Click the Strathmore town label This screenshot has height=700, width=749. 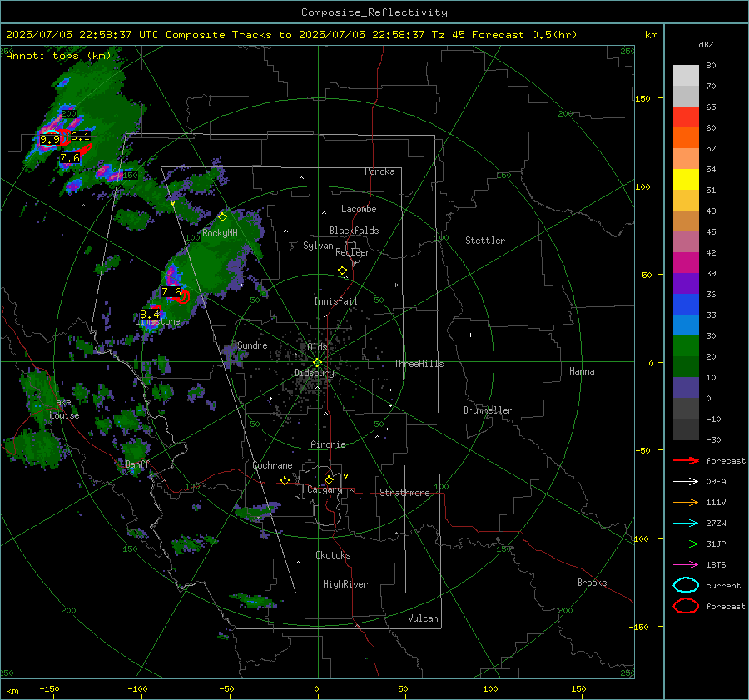(404, 493)
